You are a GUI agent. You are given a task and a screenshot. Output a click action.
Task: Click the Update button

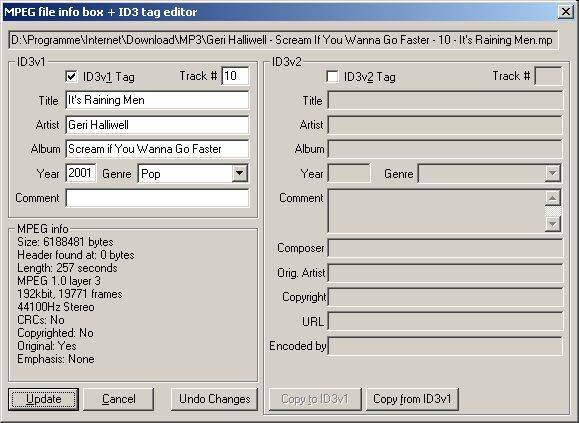click(44, 399)
